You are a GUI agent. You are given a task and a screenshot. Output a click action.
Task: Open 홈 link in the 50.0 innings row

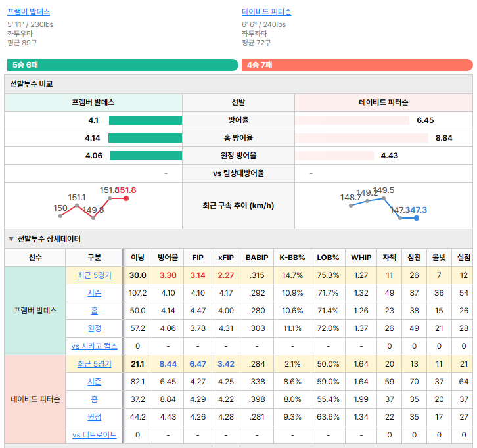tap(95, 311)
